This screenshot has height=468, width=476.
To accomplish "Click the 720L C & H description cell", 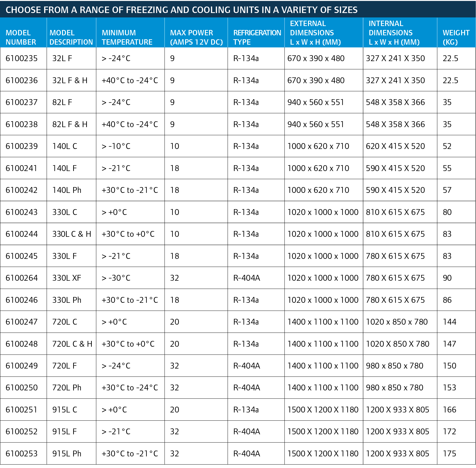I will (x=72, y=344).
